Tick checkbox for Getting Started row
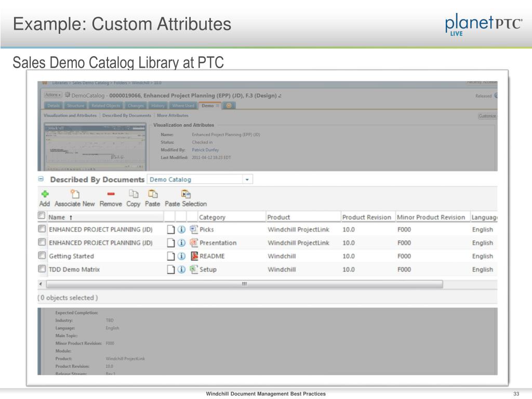The width and height of the screenshot is (532, 399). pyautogui.click(x=42, y=256)
